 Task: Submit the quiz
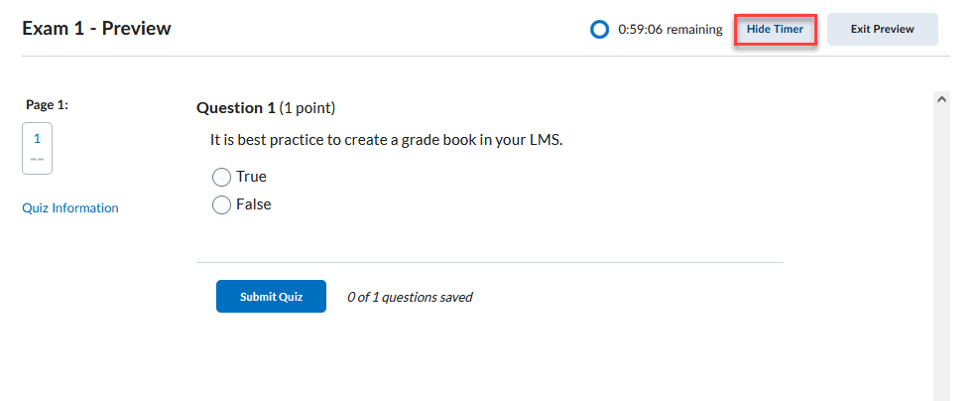tap(271, 297)
